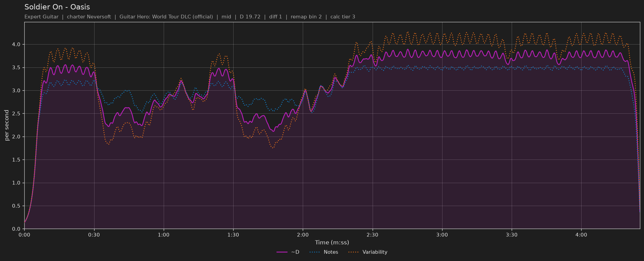This screenshot has width=644, height=261.
Task: Click the 0:30 x-axis tick label
Action: pyautogui.click(x=94, y=235)
